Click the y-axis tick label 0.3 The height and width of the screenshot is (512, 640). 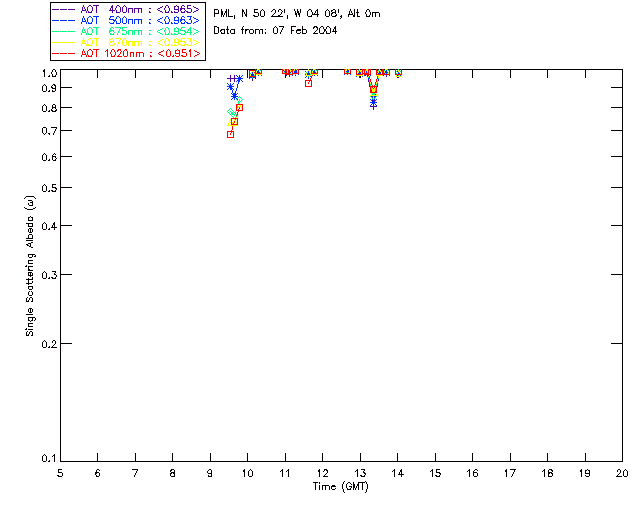pyautogui.click(x=49, y=275)
